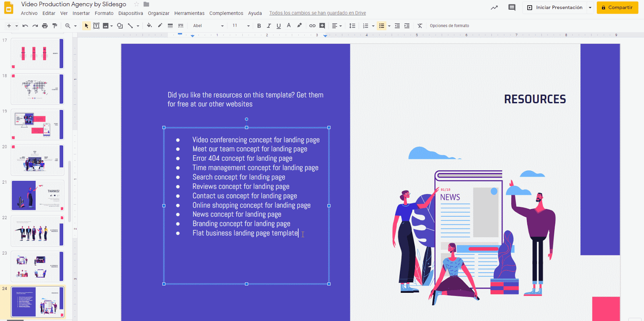Click the border dash style icon
Viewport: 644px width, 321px height.
click(181, 26)
